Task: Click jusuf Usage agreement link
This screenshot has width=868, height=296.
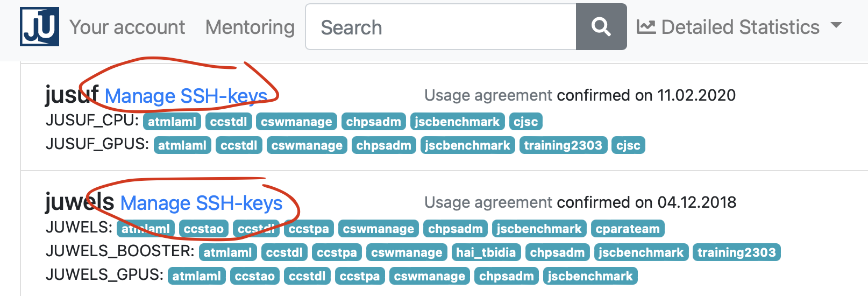Action: 488,95
